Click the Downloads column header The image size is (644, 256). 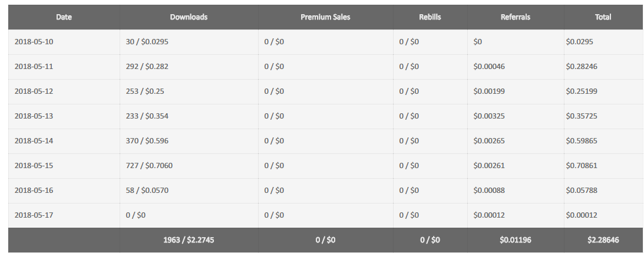click(189, 17)
